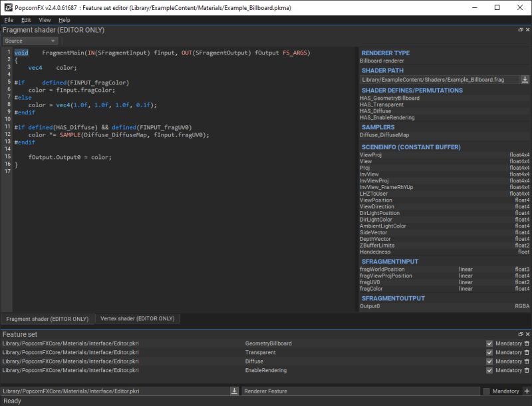This screenshot has width=532, height=406.
Task: Delete the GeometryBillboard feature row
Action: [527, 343]
